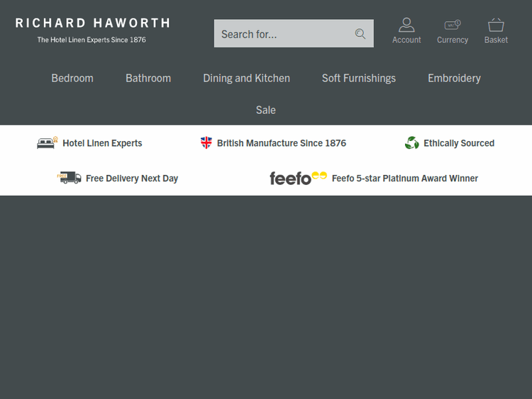Open the Currency selector icon
The height and width of the screenshot is (399, 532).
point(453,26)
